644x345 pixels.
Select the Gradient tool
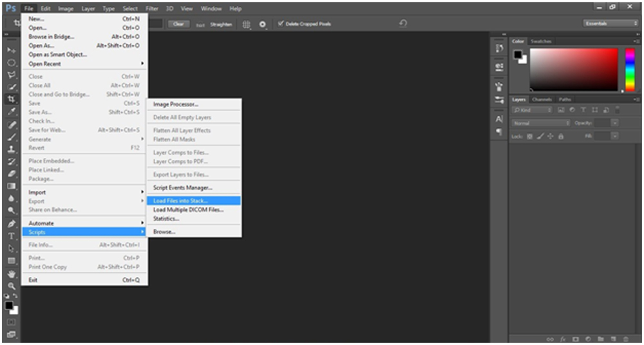coord(12,186)
